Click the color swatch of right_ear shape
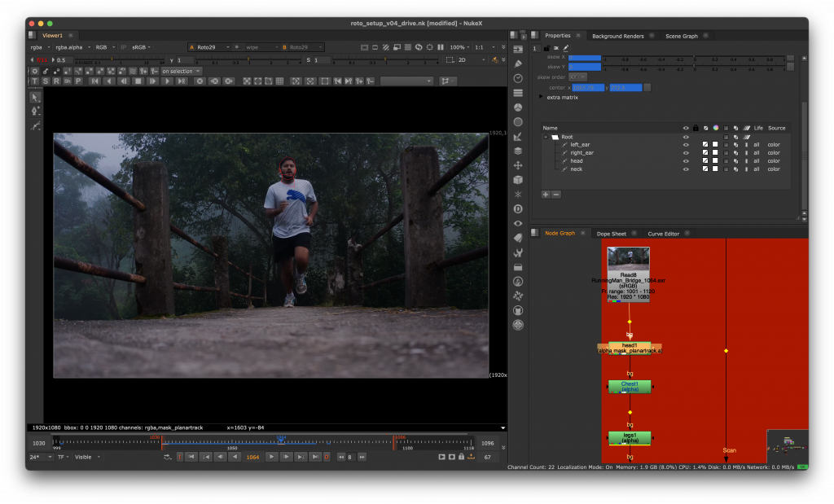Viewport: 834px width, 504px height. coord(715,153)
